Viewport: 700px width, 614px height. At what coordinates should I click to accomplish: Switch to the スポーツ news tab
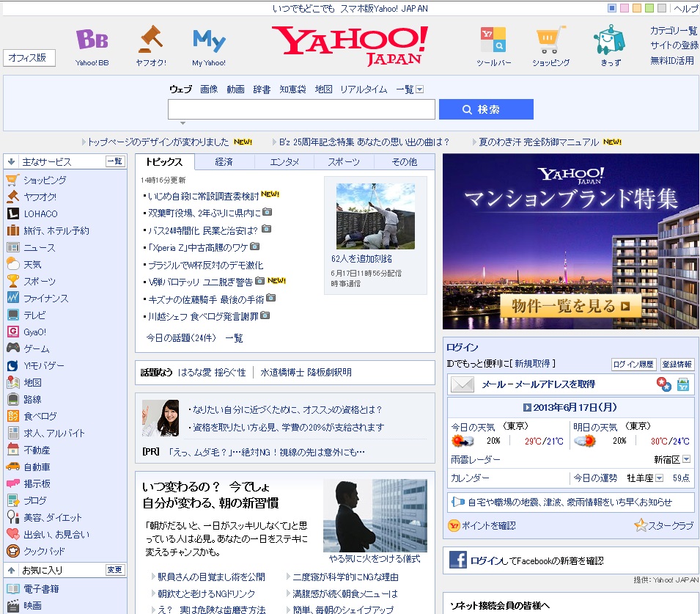point(344,162)
